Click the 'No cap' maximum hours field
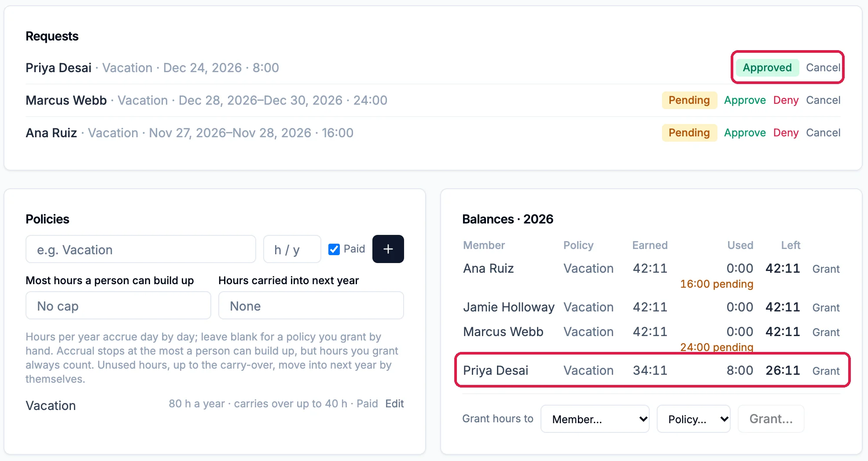 118,305
